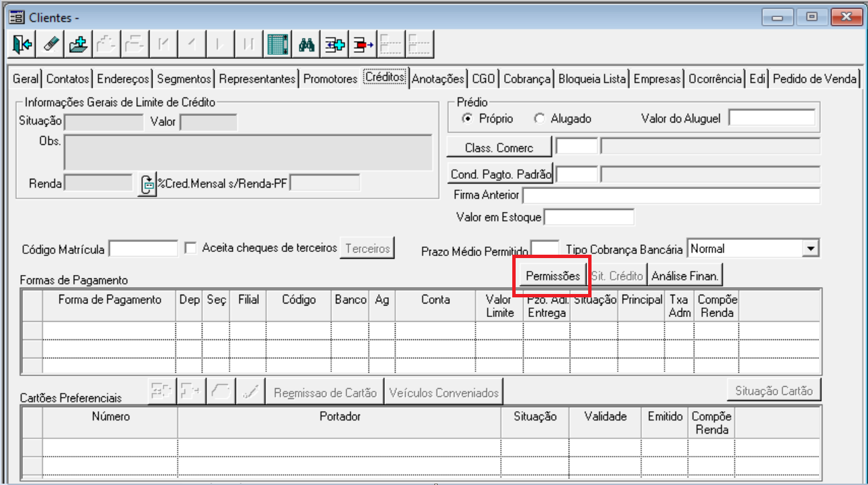
Task: Click the remove row icon with red bar
Action: (363, 45)
